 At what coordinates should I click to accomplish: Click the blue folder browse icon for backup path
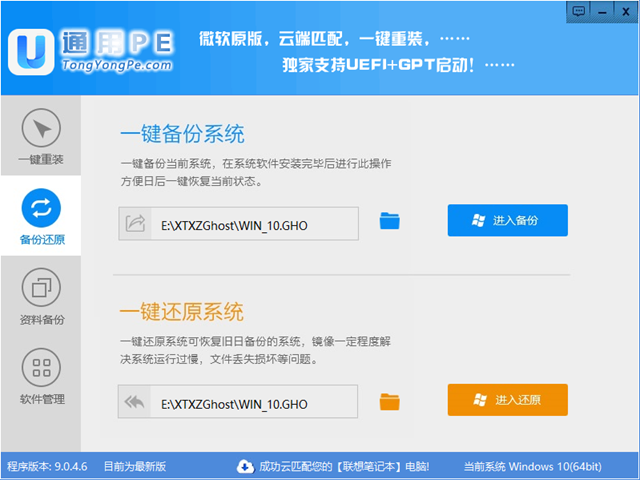click(x=389, y=221)
